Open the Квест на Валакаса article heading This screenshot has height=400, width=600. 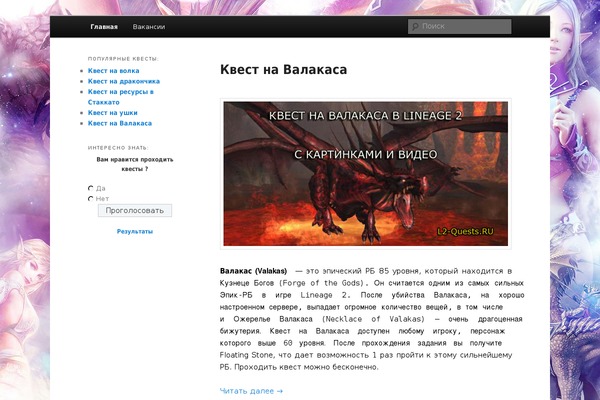(284, 70)
